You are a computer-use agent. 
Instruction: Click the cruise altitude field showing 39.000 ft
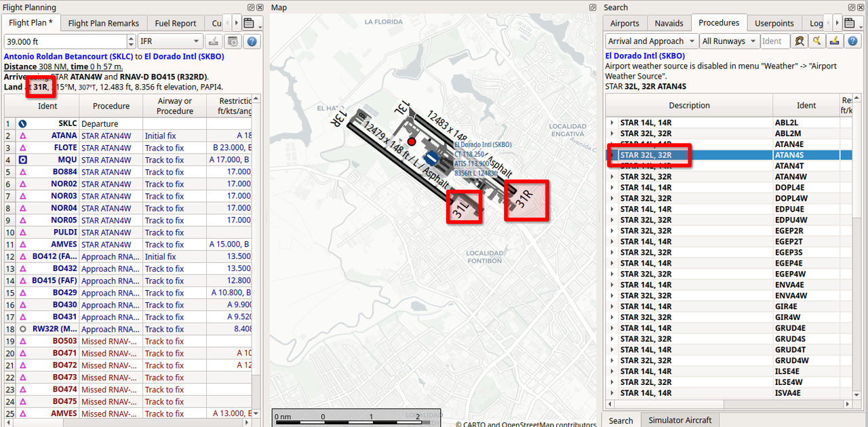[65, 41]
